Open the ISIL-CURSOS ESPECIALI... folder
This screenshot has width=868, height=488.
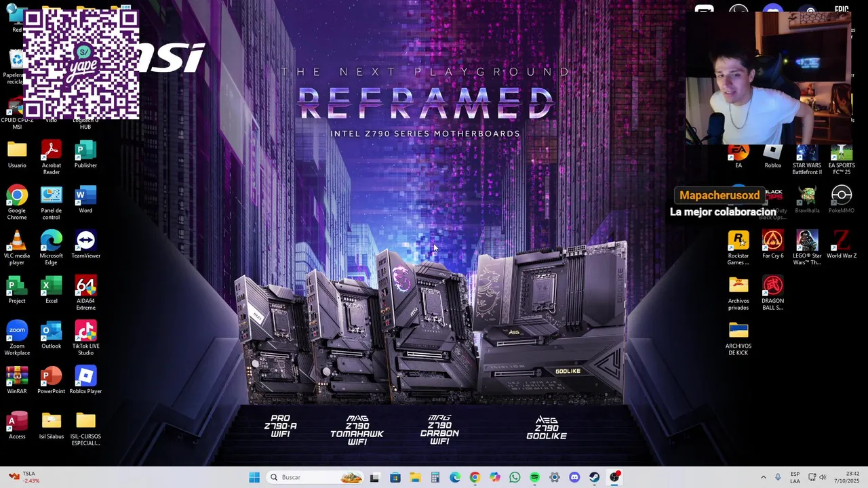(x=85, y=429)
